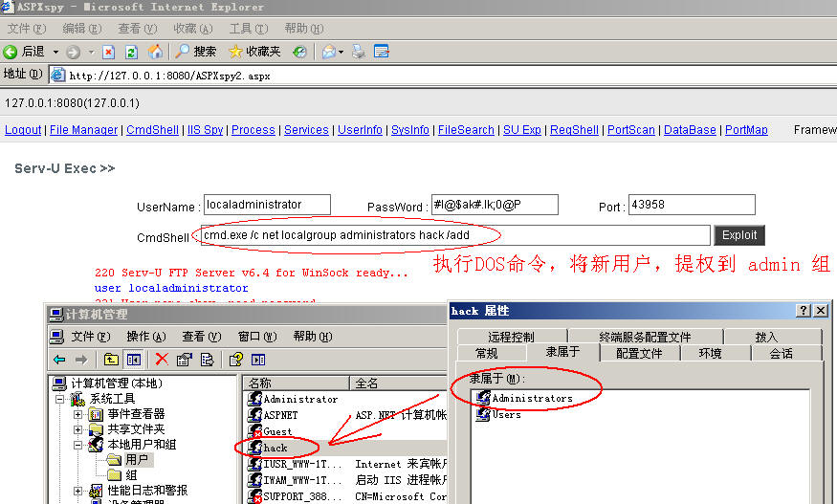Open the UserInfo link
This screenshot has width=837, height=504.
click(360, 130)
